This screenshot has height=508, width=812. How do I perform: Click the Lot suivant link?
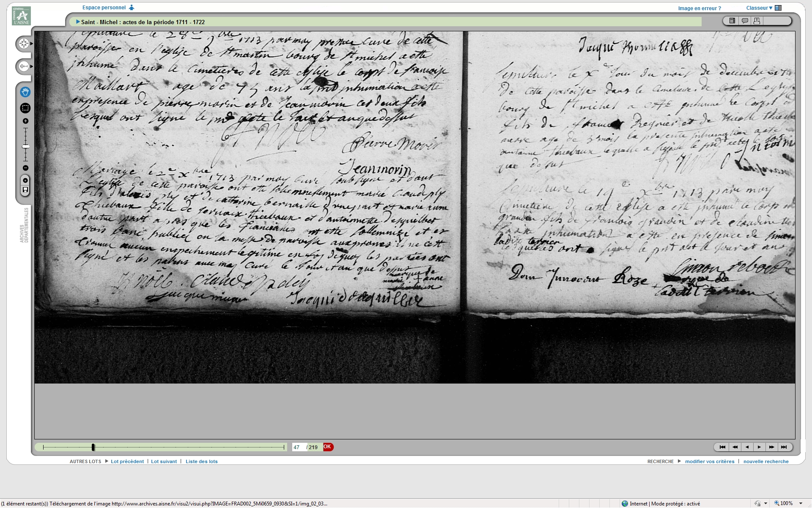[x=164, y=461]
